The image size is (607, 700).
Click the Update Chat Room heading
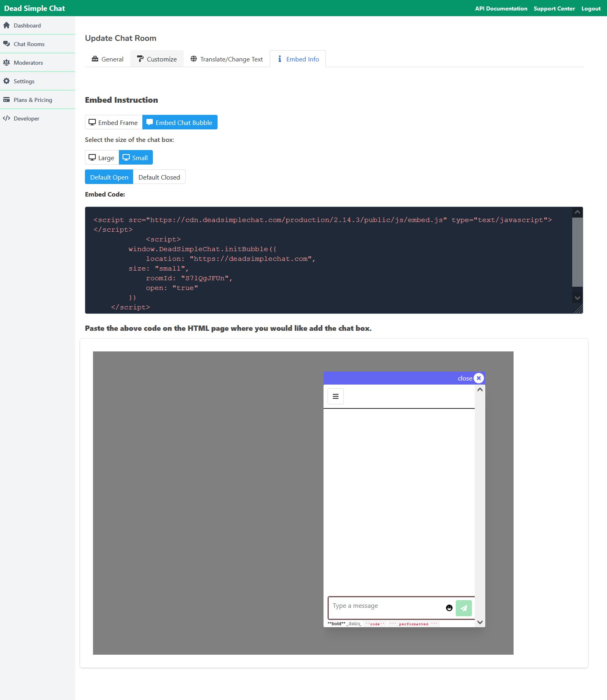pos(121,38)
